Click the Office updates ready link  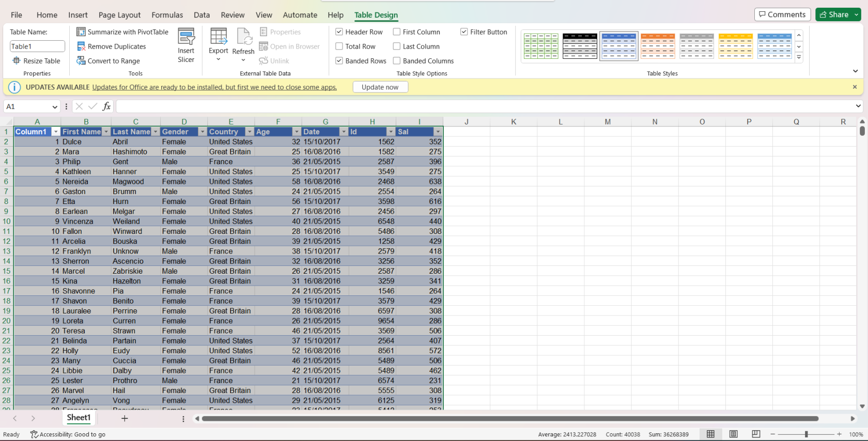tap(214, 87)
